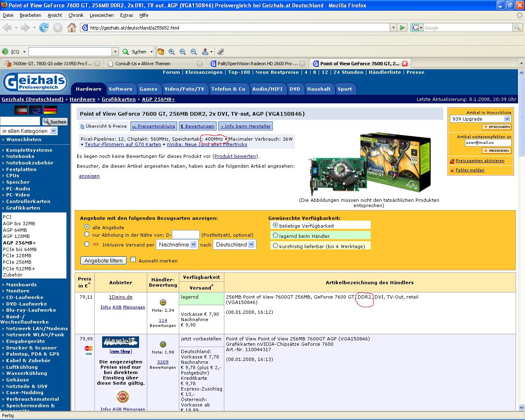Click the EHI seal badge icon
Viewport: 525px width, 420px height.
tap(123, 397)
